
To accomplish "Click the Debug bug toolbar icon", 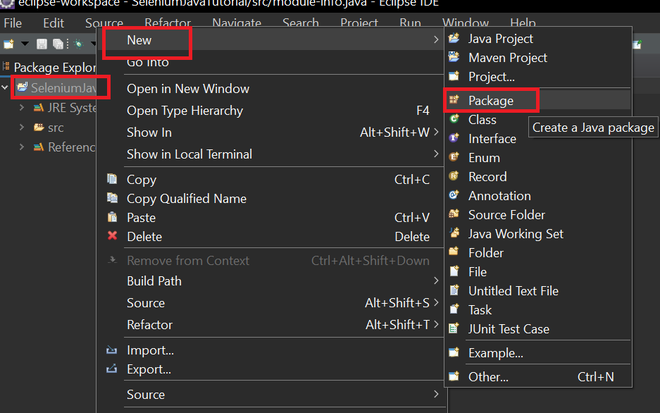I will tap(79, 44).
